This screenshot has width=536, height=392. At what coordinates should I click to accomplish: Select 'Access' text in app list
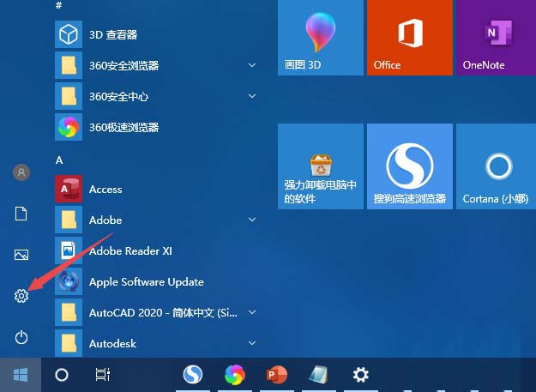coord(105,189)
